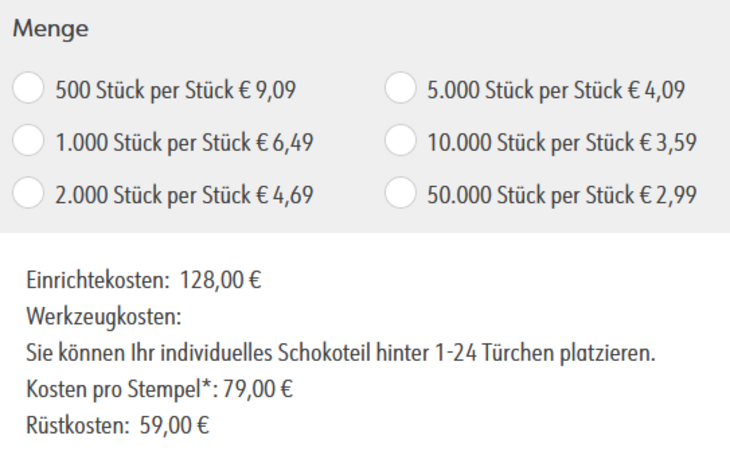Click the '1.000 Stück per Stück € 6,49' text

(x=185, y=141)
